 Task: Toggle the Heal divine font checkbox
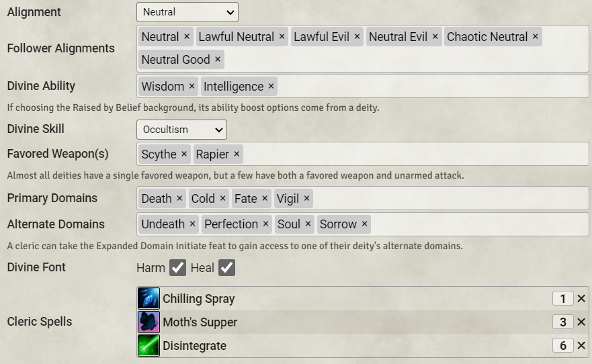pyautogui.click(x=226, y=268)
